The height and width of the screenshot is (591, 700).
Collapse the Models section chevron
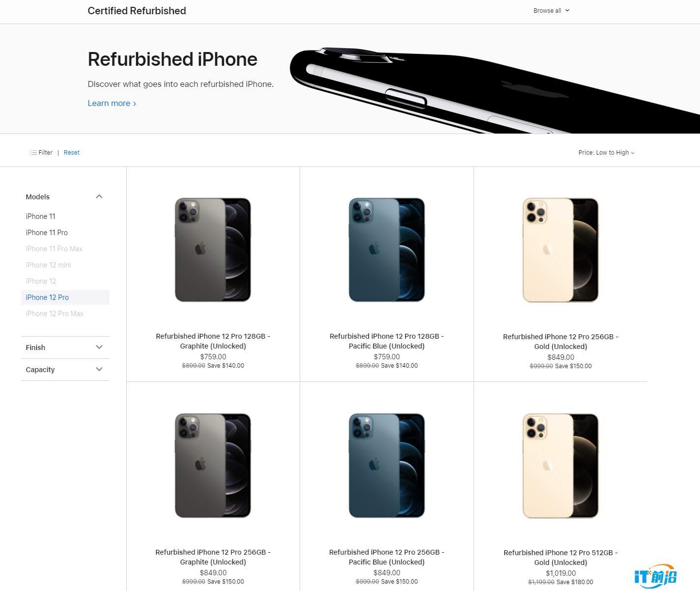coord(99,197)
